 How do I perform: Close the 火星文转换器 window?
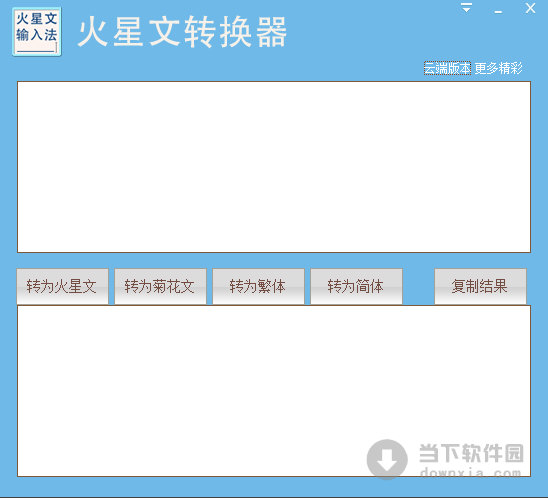point(530,8)
